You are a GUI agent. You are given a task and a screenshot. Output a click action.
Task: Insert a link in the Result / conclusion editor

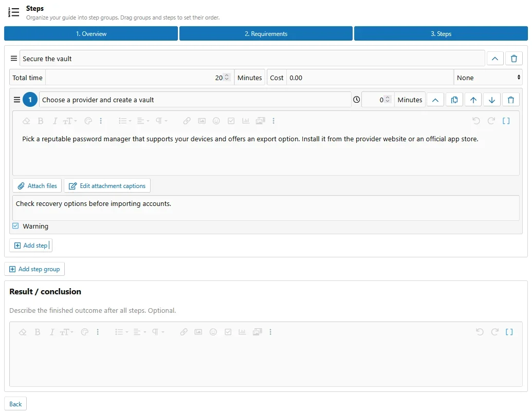(x=184, y=332)
